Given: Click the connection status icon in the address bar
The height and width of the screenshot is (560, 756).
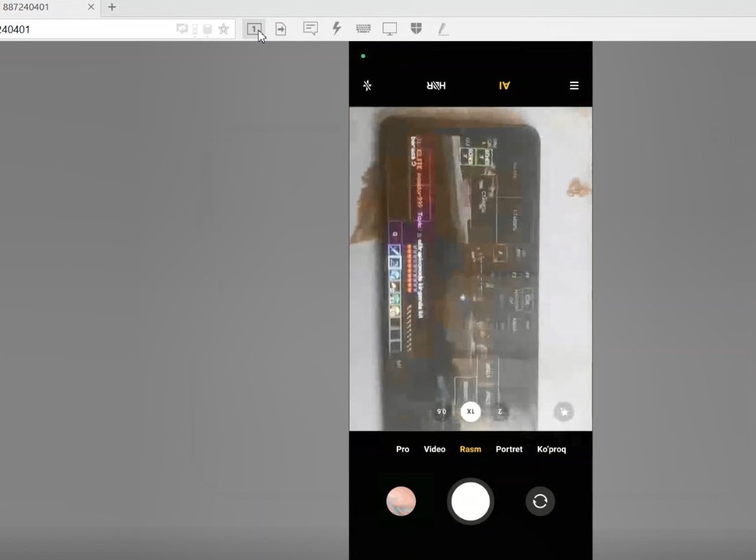Looking at the screenshot, I should pos(182,29).
